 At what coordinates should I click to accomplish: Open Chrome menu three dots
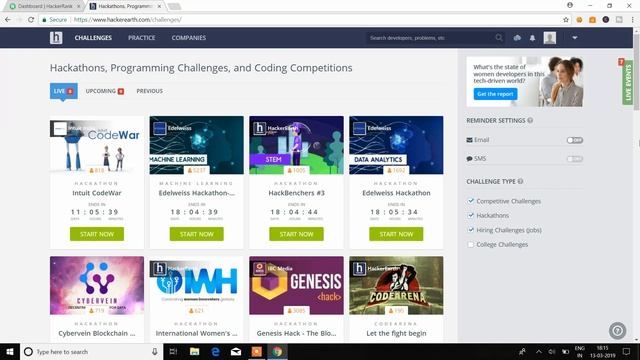click(633, 20)
